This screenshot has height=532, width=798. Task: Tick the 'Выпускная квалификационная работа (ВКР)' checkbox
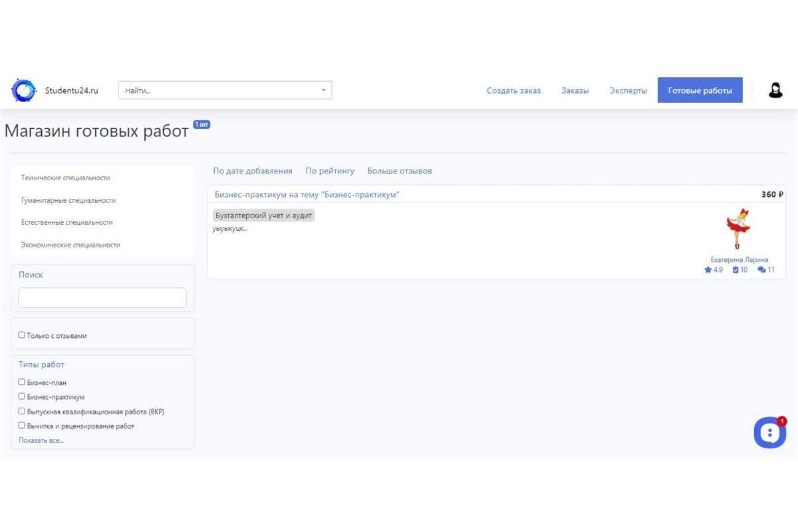22,411
